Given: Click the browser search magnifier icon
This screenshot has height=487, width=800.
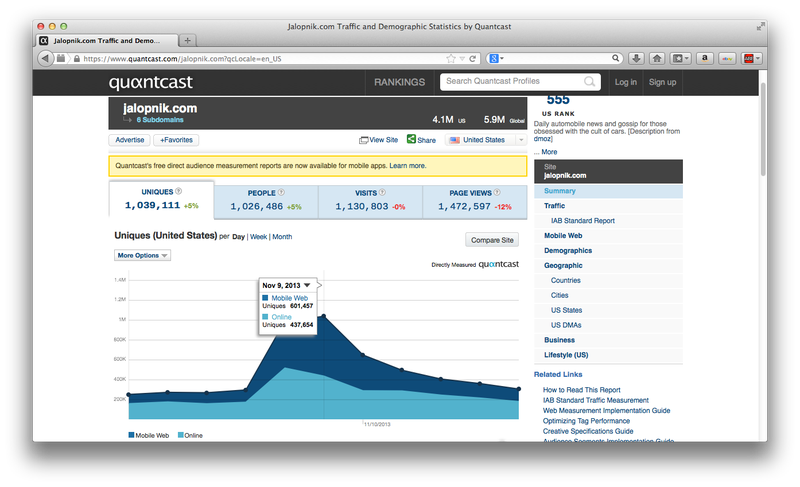Looking at the screenshot, I should [616, 58].
